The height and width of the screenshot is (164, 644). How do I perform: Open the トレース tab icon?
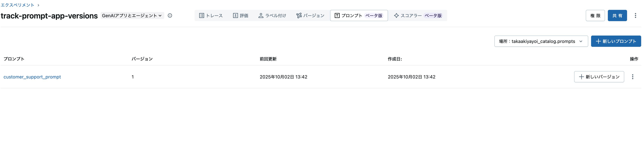(201, 15)
